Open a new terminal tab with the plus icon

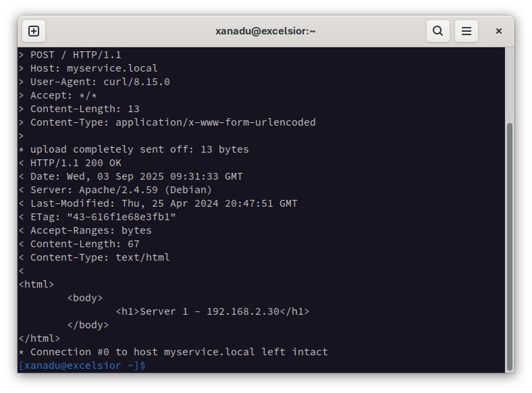click(x=34, y=31)
